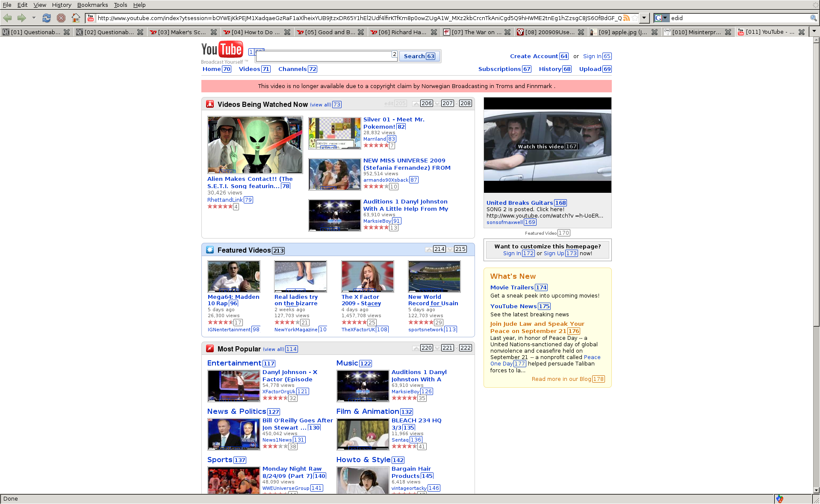
Task: Open the RhettandLink channel link
Action: tap(225, 200)
